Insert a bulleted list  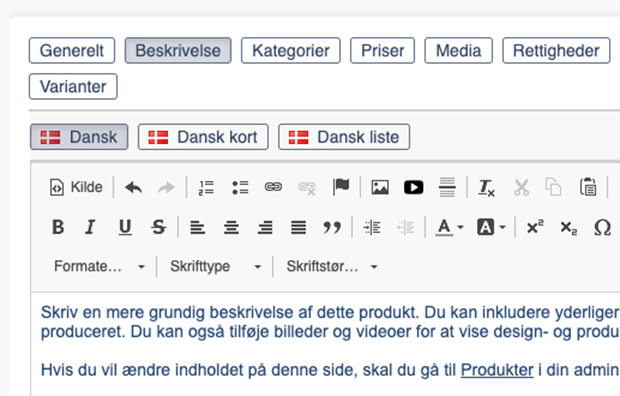point(240,187)
